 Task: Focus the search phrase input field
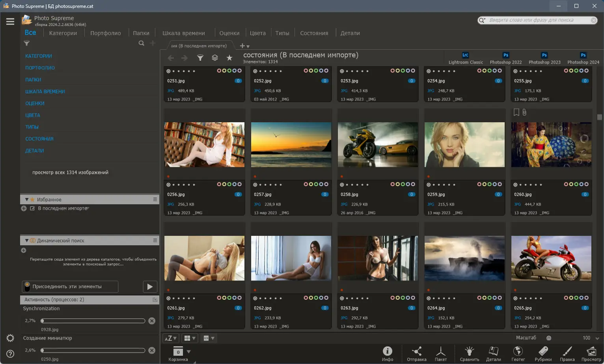pyautogui.click(x=538, y=20)
